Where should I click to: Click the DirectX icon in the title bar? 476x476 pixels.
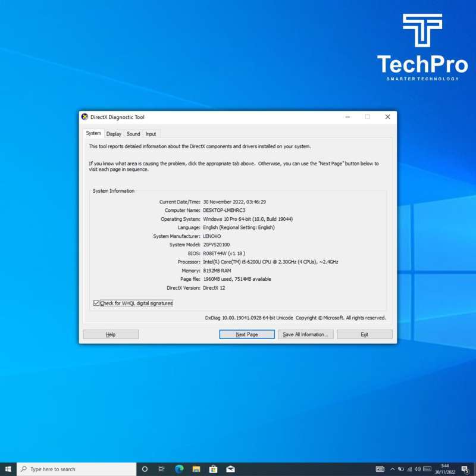(x=84, y=117)
